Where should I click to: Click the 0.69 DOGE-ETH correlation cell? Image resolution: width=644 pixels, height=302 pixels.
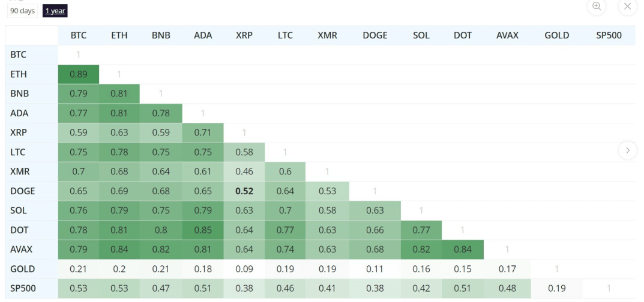click(x=119, y=191)
